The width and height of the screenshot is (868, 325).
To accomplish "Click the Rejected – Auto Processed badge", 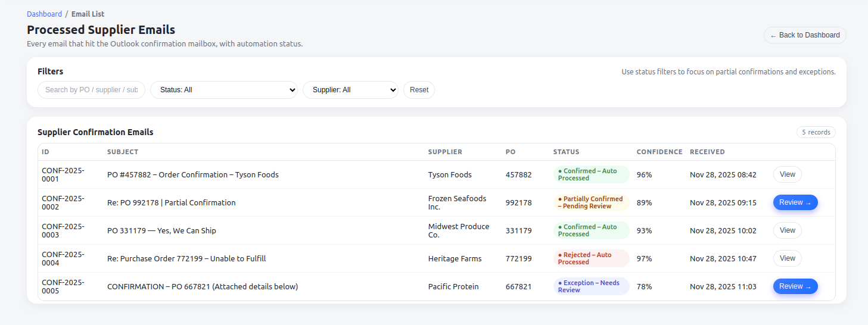I will [590, 258].
